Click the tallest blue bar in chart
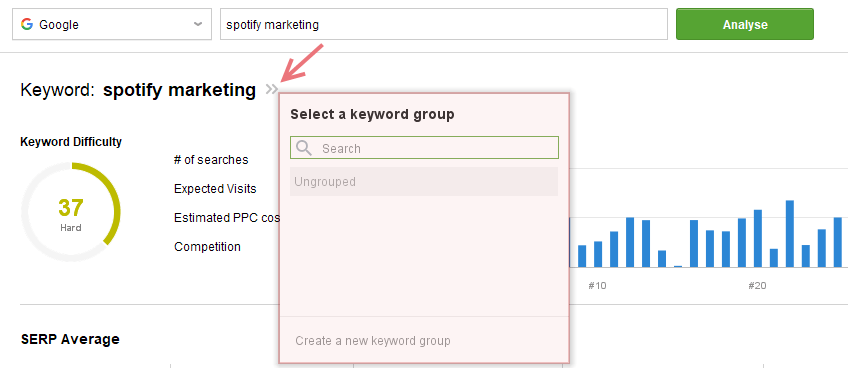Screen dimensions: 848x368 pyautogui.click(x=790, y=234)
